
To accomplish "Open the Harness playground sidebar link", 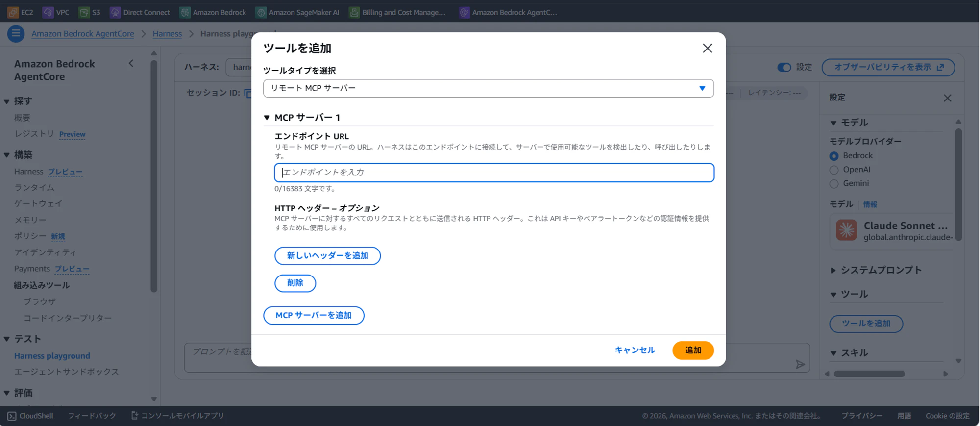I will [x=52, y=356].
